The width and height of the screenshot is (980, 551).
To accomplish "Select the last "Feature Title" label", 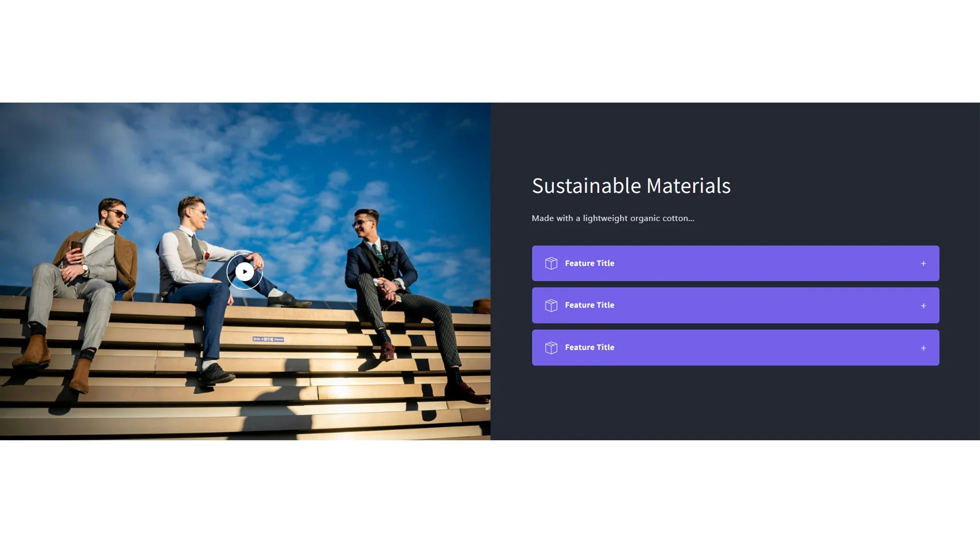I will click(x=590, y=347).
